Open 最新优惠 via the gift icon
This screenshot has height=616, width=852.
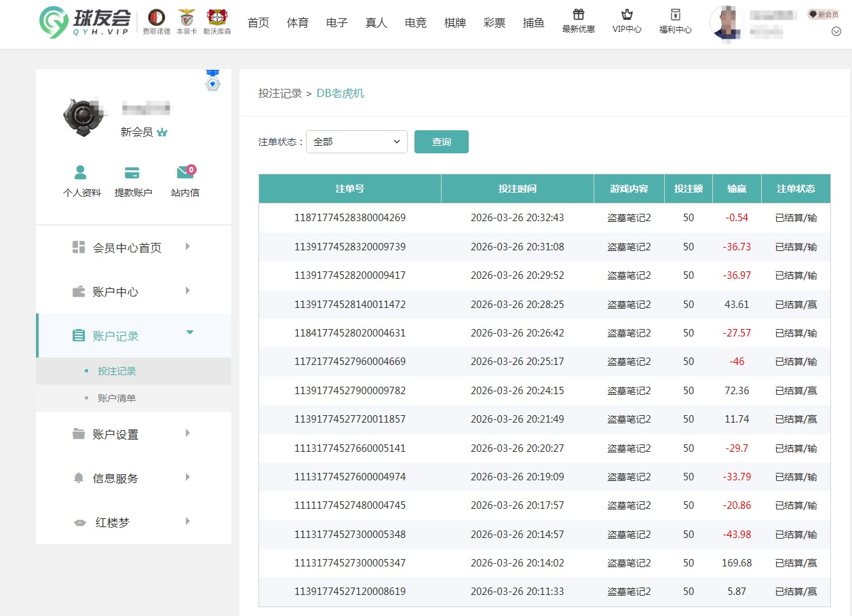click(579, 15)
